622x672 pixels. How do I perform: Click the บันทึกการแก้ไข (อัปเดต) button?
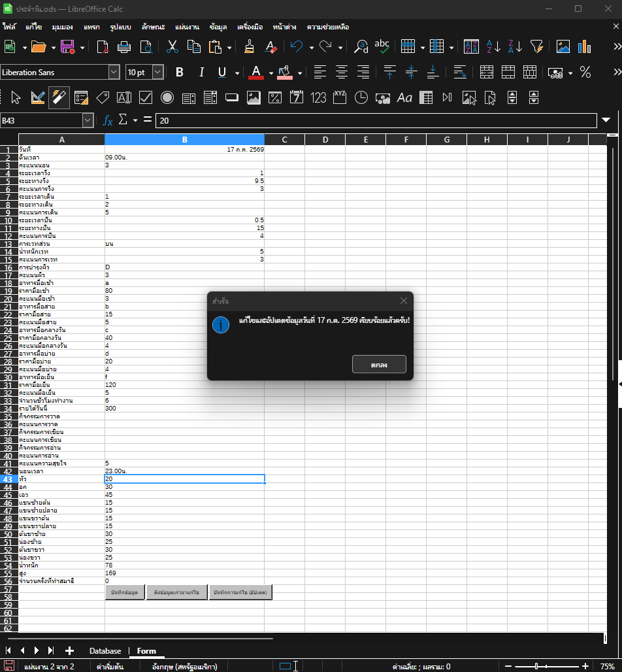(240, 592)
